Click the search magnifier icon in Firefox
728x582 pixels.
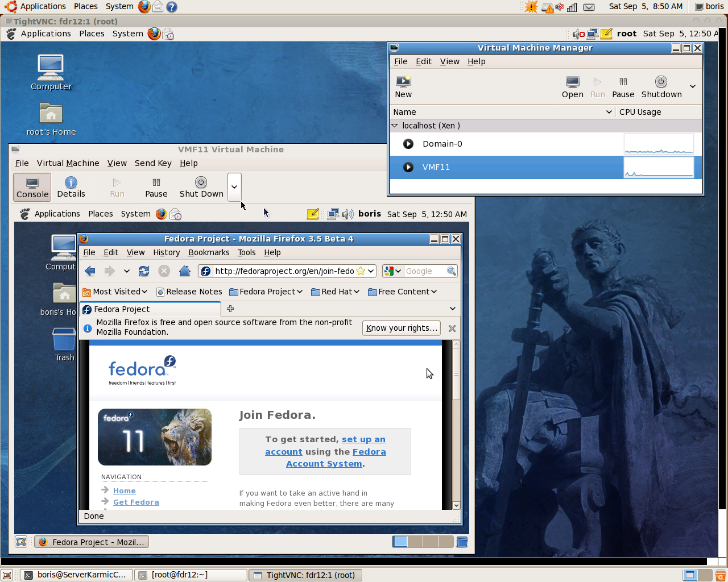(452, 271)
